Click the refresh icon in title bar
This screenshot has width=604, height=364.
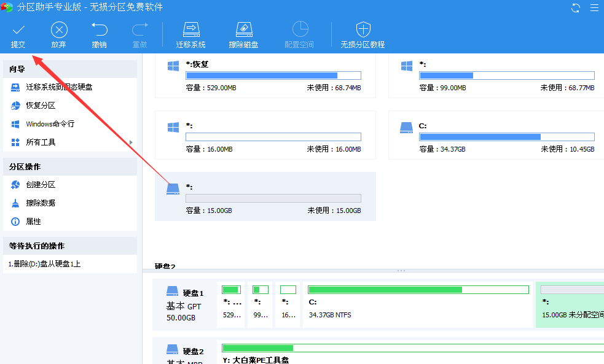point(576,8)
